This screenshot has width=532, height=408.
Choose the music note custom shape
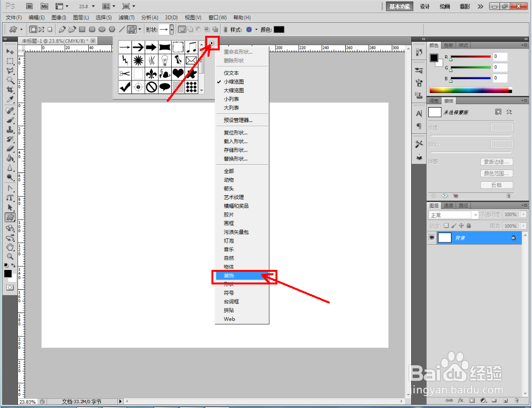click(191, 47)
